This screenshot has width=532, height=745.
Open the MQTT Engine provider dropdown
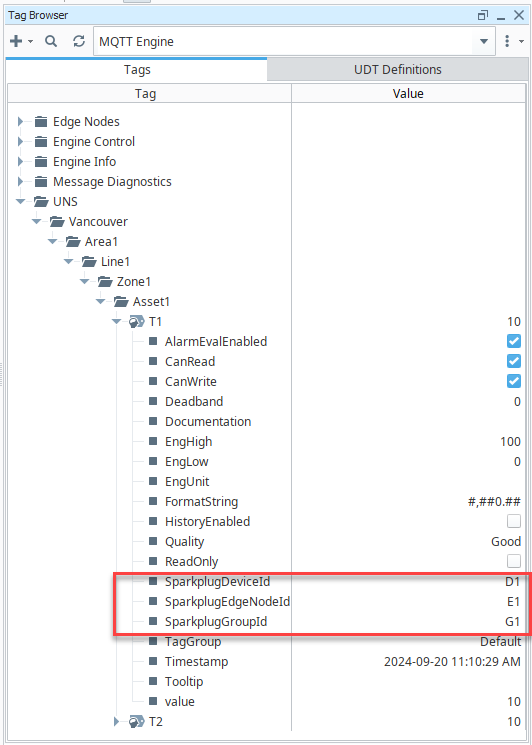pos(484,41)
